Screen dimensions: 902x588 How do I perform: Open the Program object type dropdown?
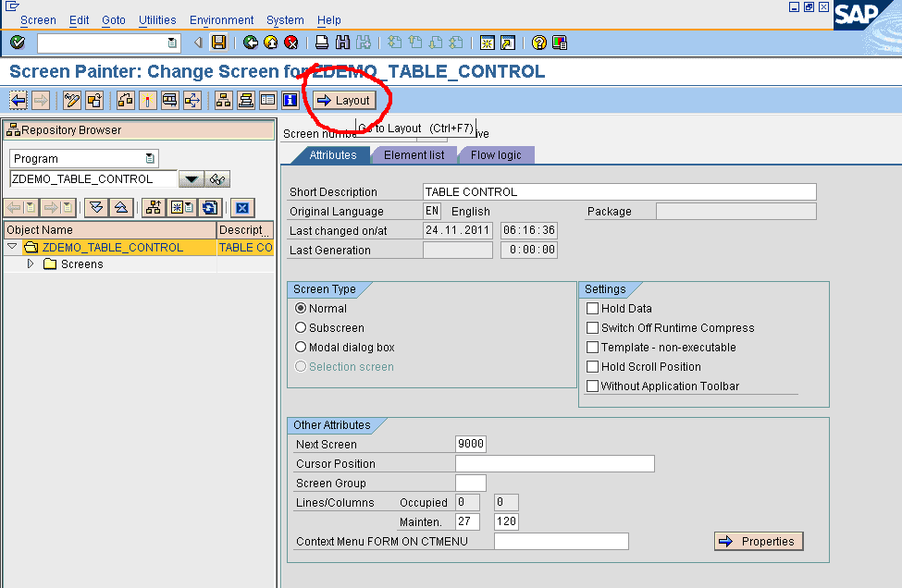point(149,158)
